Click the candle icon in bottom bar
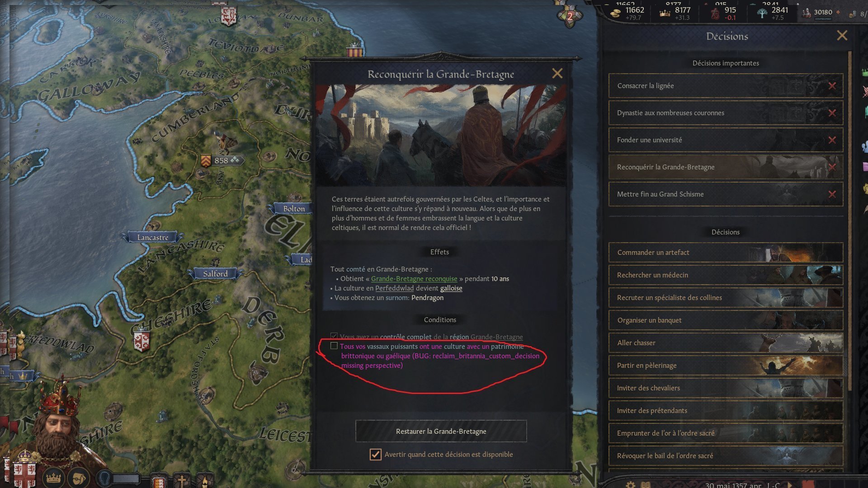868x488 pixels. [x=204, y=480]
